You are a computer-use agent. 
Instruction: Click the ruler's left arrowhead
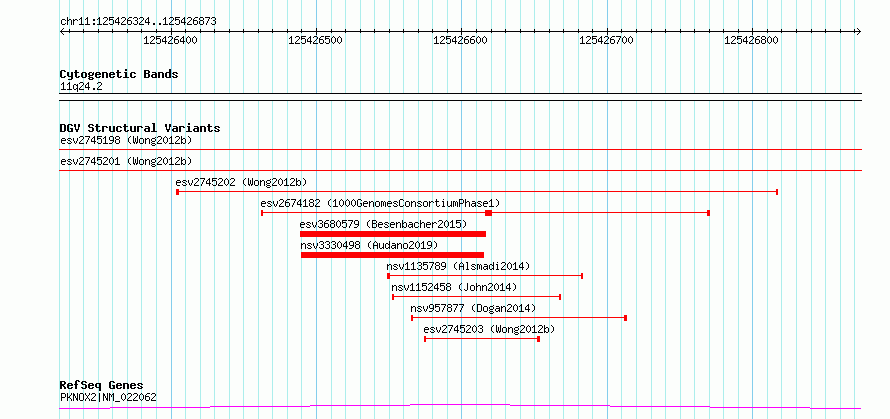[62, 32]
